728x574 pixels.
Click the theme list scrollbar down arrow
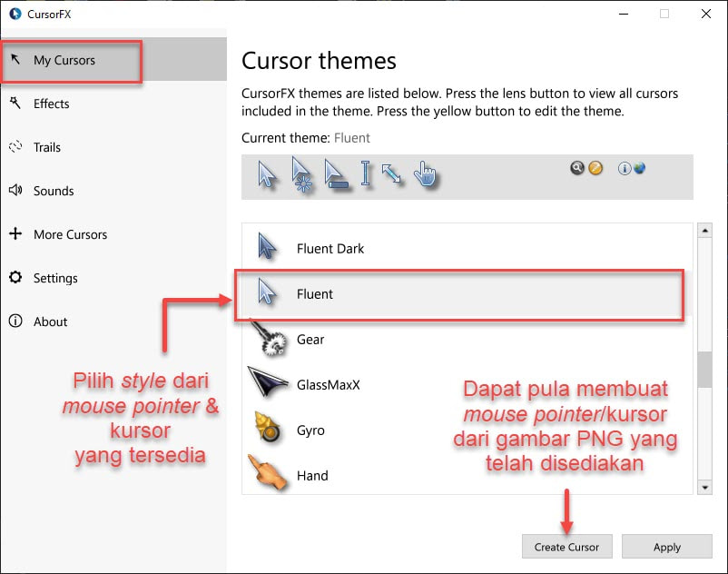click(x=704, y=487)
